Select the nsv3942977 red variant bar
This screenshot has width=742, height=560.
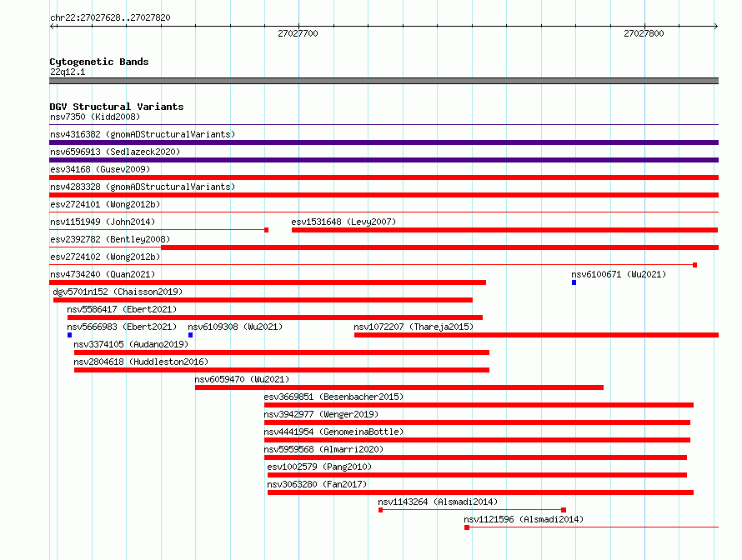coord(477,422)
